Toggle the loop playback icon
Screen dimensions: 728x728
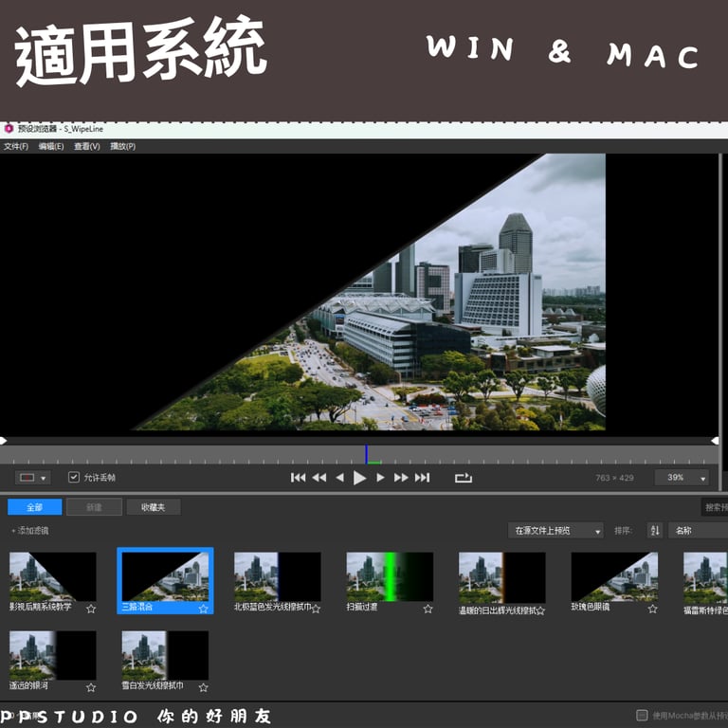click(x=463, y=478)
